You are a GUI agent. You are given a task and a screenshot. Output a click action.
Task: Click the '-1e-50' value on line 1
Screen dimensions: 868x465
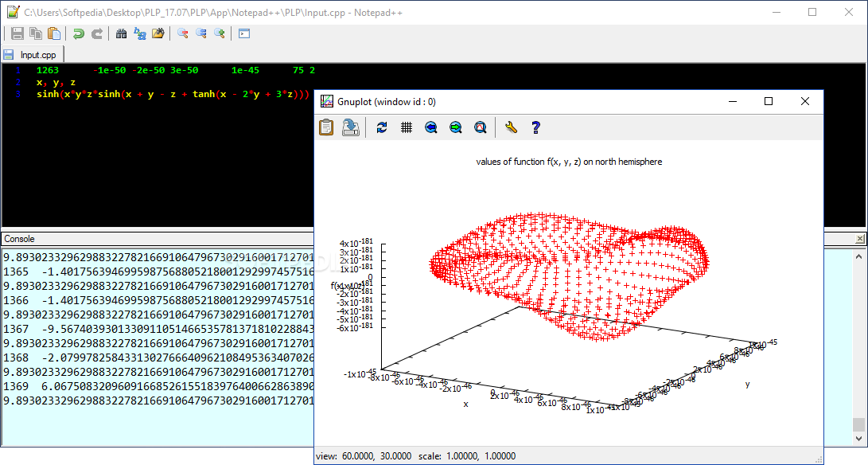pyautogui.click(x=110, y=70)
